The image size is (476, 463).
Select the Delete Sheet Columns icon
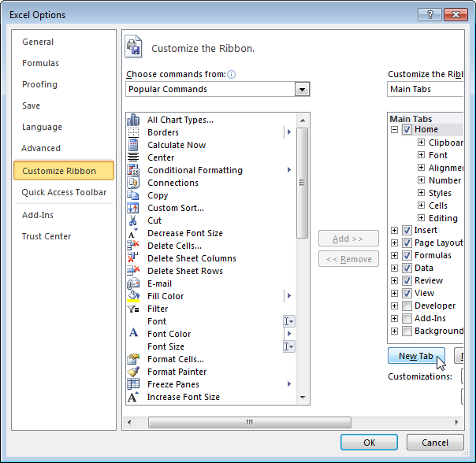tap(133, 258)
